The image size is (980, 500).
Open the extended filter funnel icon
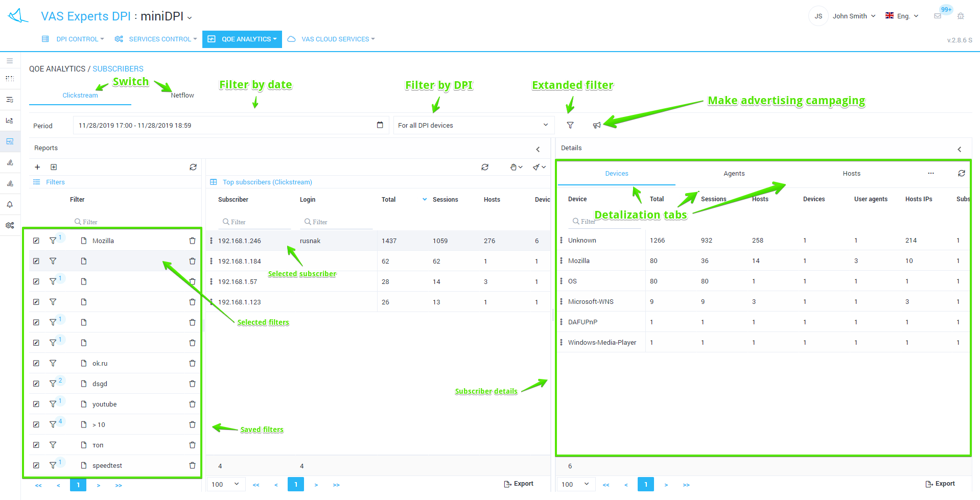[x=570, y=126]
